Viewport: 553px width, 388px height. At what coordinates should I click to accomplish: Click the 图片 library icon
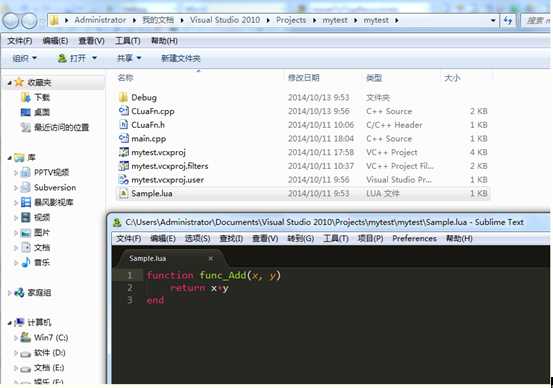[26, 232]
